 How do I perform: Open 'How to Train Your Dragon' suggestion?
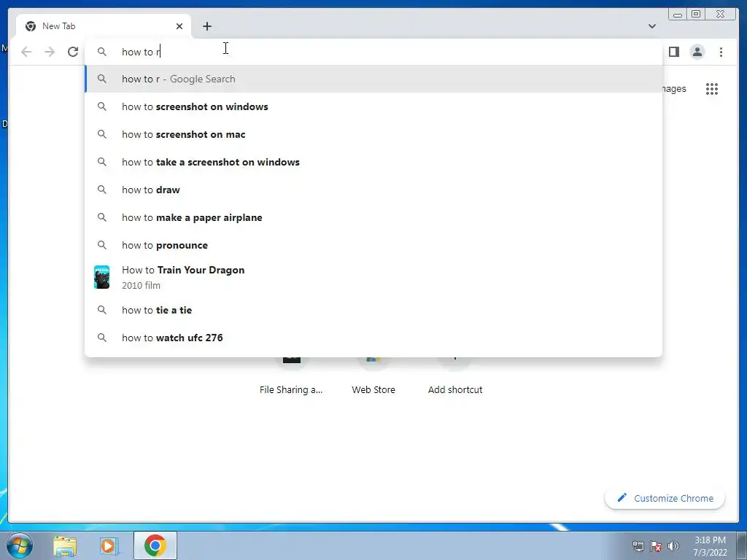373,277
